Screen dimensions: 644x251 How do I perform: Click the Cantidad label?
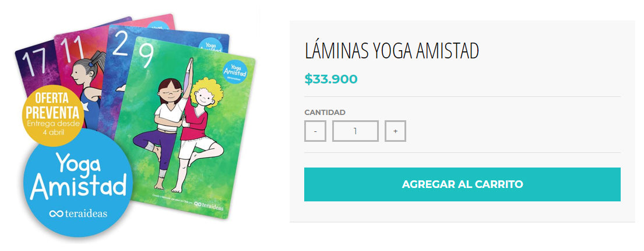pyautogui.click(x=325, y=112)
